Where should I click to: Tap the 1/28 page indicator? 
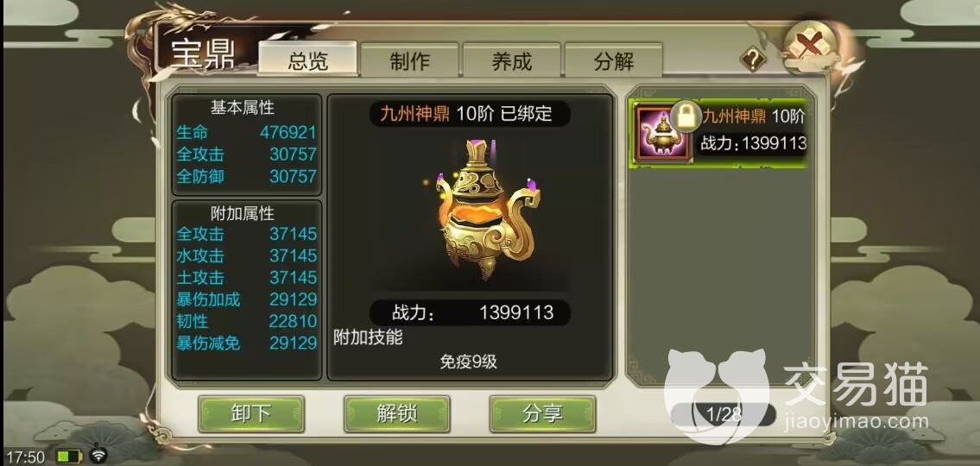tap(723, 413)
